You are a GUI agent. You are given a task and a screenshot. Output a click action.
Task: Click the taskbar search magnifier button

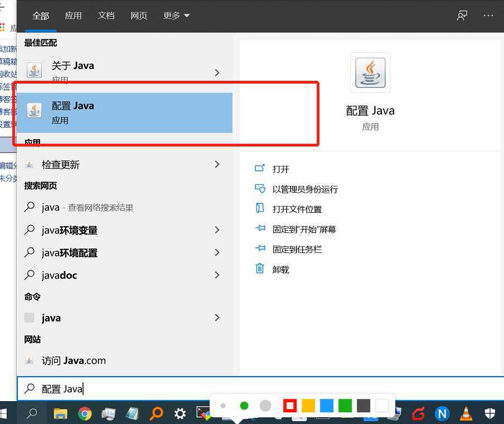point(31,413)
